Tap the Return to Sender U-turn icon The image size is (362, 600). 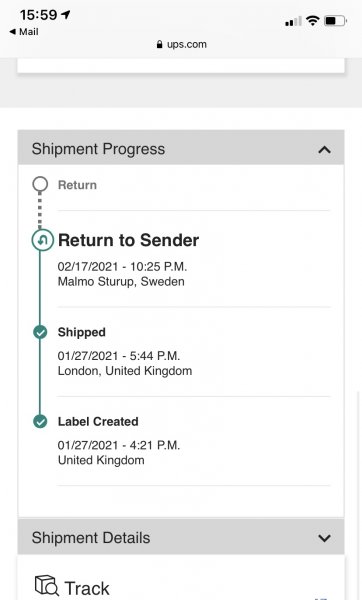click(42, 240)
